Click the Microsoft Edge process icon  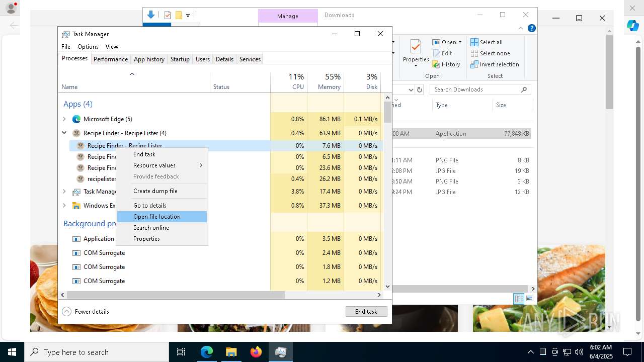[76, 119]
